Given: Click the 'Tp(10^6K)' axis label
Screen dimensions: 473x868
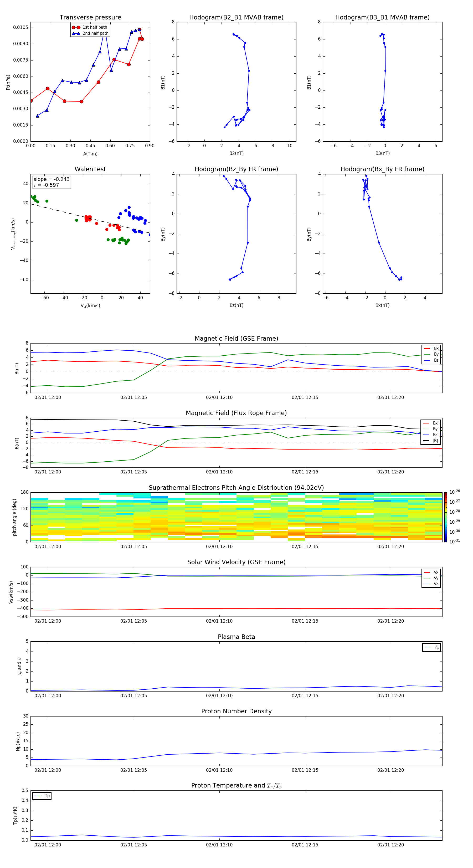Looking at the screenshot, I should pos(15,815).
